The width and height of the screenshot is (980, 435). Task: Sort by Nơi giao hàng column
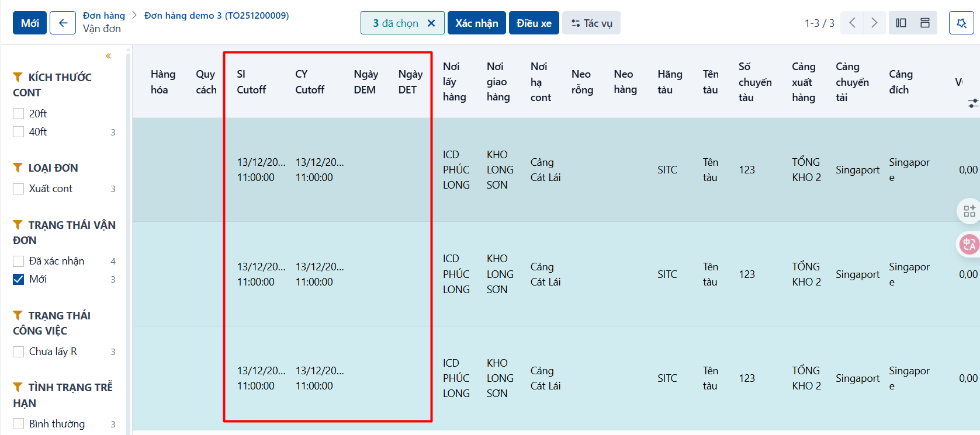click(x=498, y=82)
